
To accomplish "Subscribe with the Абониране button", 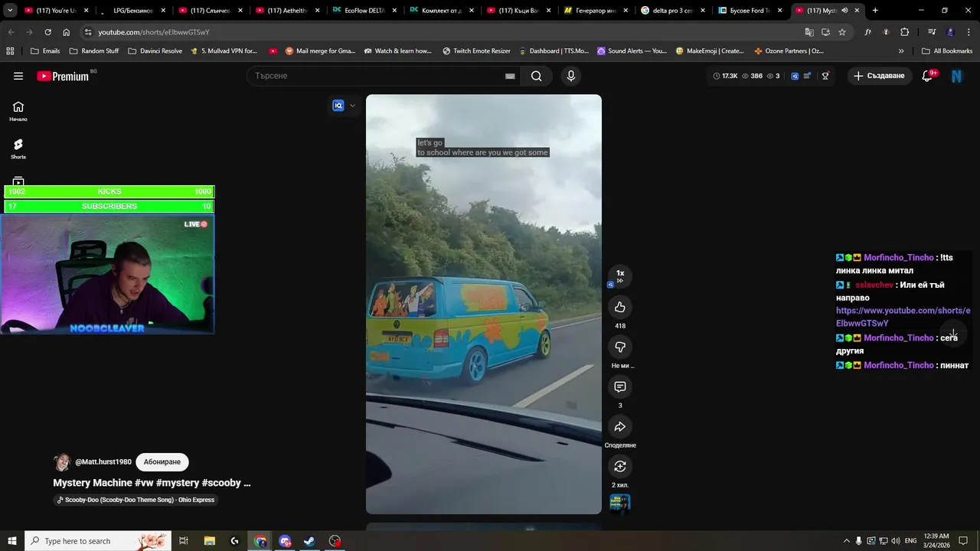I will 162,462.
